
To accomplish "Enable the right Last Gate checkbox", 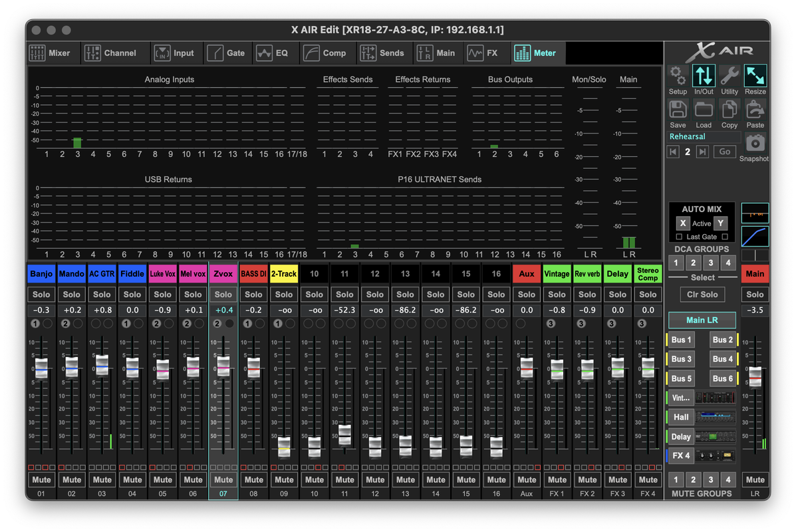I will point(725,237).
